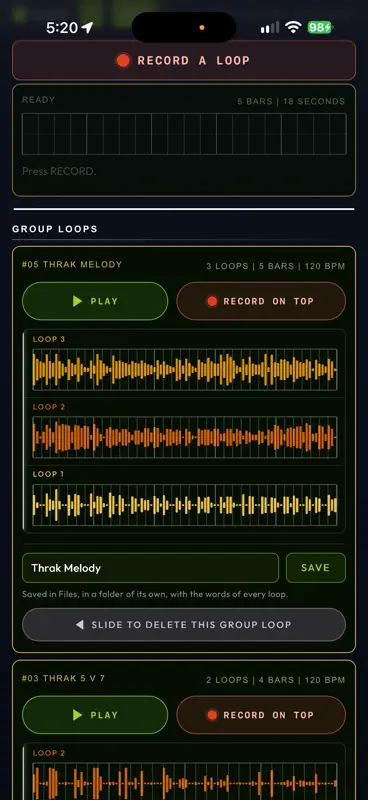This screenshot has height=800, width=368.
Task: Tap the '#03 THRAK 5 V 7' title
Action: click(x=63, y=678)
